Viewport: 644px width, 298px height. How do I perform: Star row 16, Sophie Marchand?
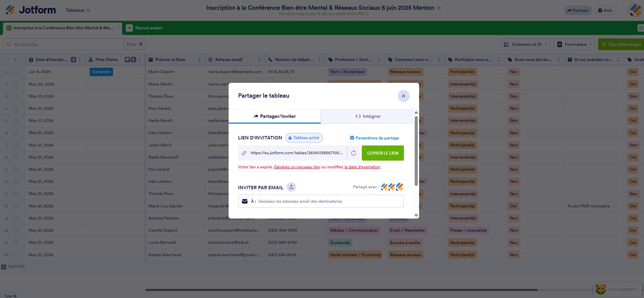click(16, 255)
